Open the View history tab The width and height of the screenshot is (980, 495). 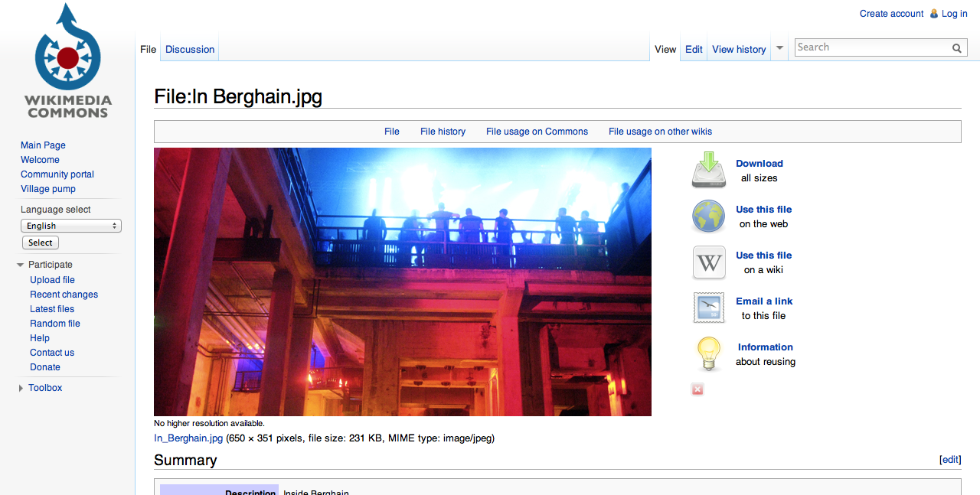coord(739,49)
